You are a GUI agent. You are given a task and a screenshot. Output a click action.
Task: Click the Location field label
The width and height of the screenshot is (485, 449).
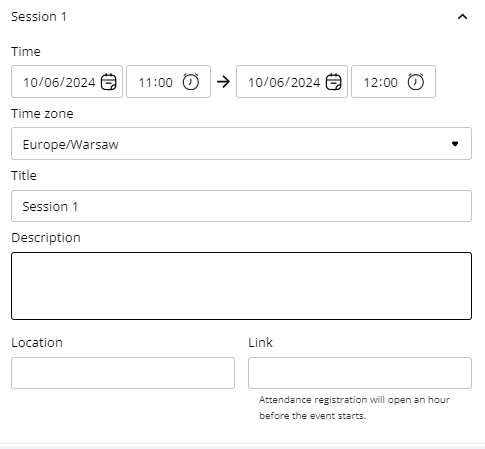click(37, 343)
